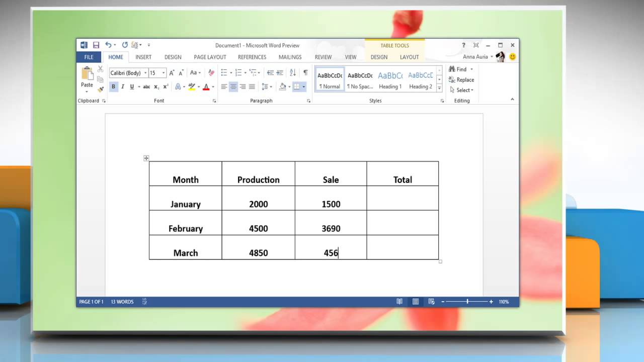Click the Increase Indent icon
644x362 pixels.
(x=280, y=73)
